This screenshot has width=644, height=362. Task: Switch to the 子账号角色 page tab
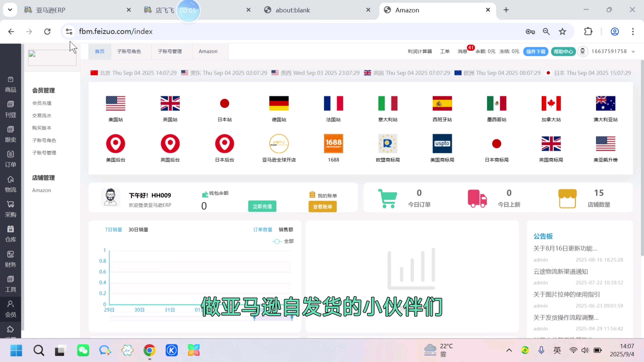click(129, 51)
